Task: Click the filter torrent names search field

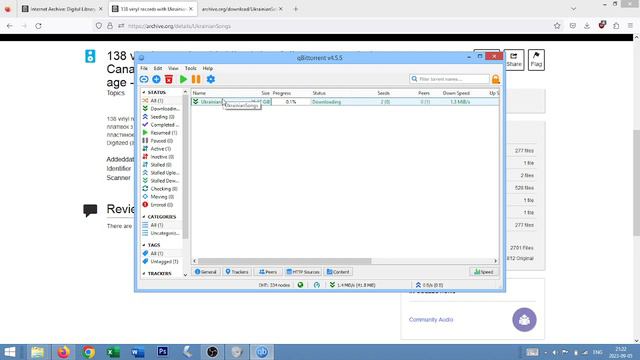Action: (x=449, y=79)
